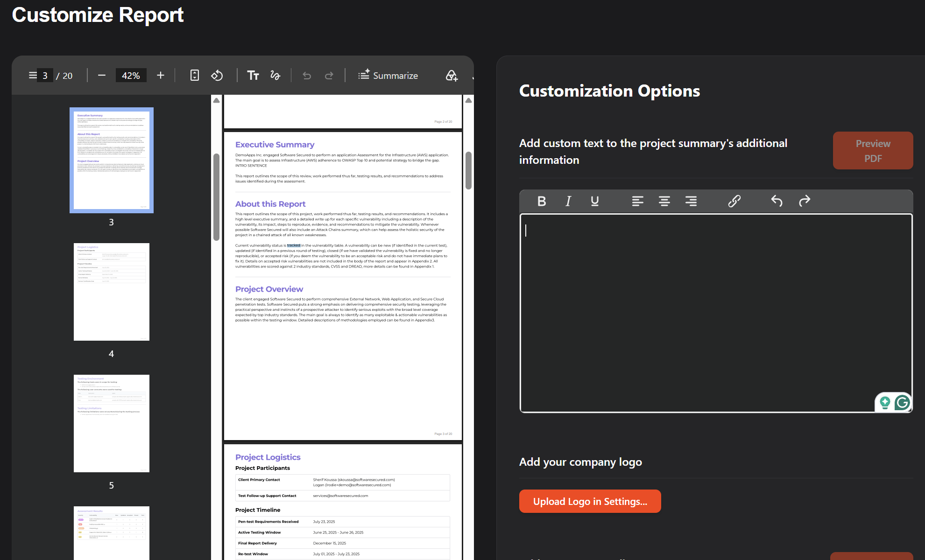Click the PDF toolbar undo arrow
The image size is (925, 560).
(307, 76)
